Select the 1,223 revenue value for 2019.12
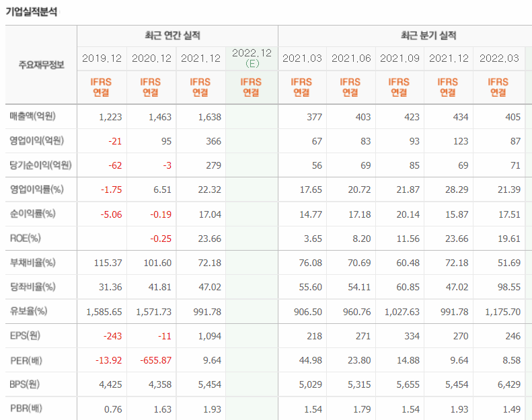Screen dimensions: 532x420 110,117
